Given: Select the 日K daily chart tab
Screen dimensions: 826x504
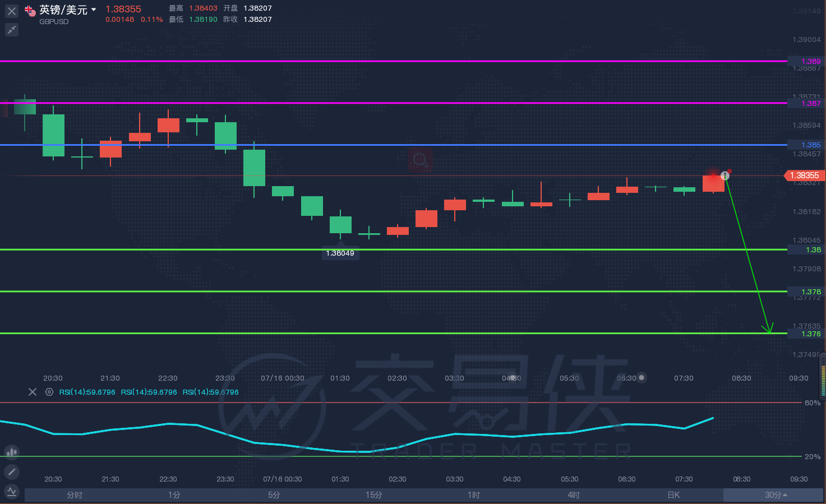Looking at the screenshot, I should click(x=673, y=495).
